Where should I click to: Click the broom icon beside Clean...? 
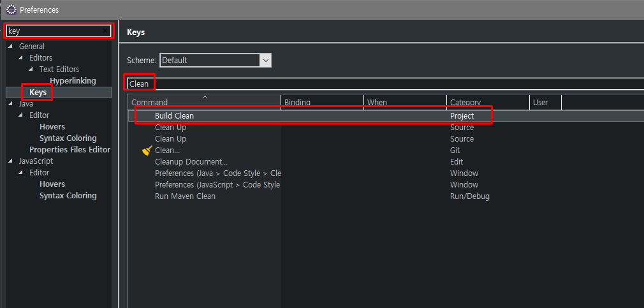point(147,150)
